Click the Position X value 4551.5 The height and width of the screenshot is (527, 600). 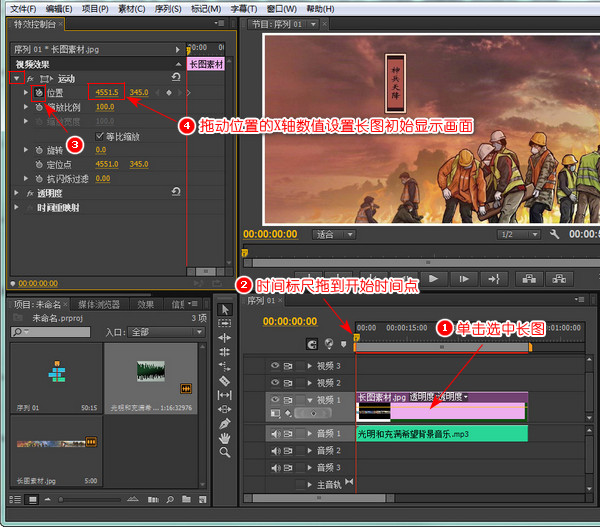click(107, 92)
